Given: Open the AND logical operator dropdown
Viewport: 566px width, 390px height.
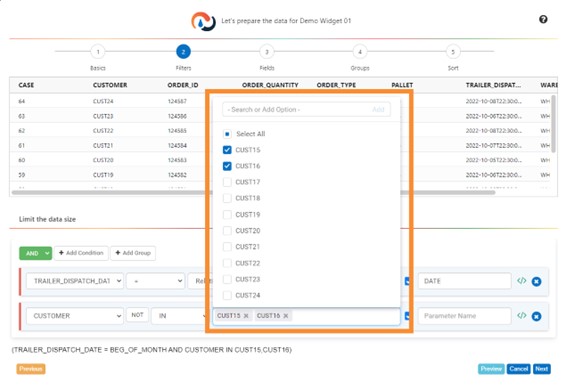Looking at the screenshot, I should click(35, 254).
